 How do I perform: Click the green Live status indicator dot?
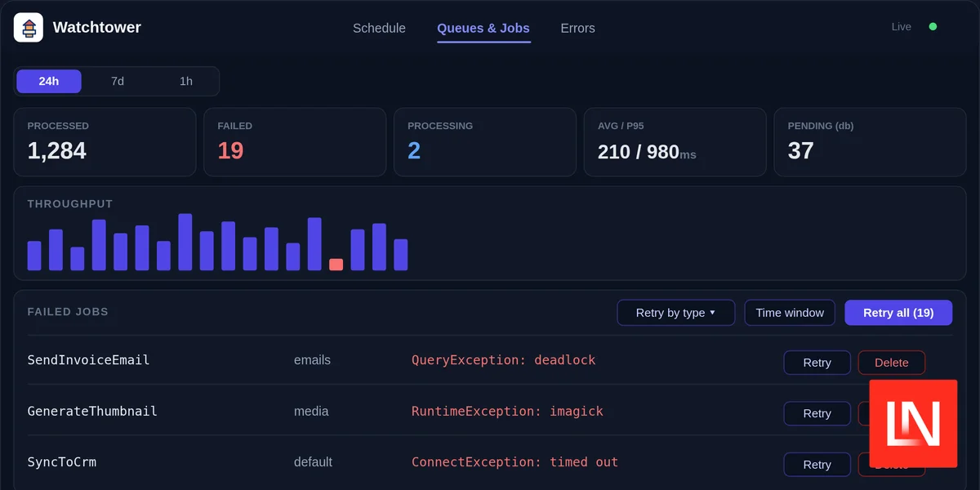(933, 27)
